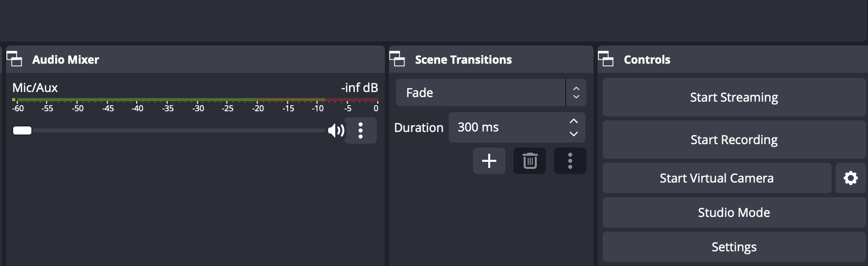Add a transition with plus button

[489, 161]
